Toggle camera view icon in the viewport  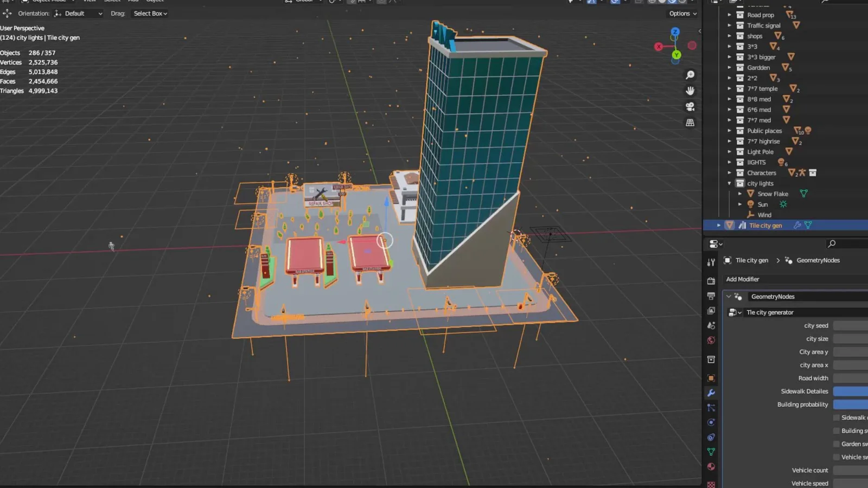690,107
